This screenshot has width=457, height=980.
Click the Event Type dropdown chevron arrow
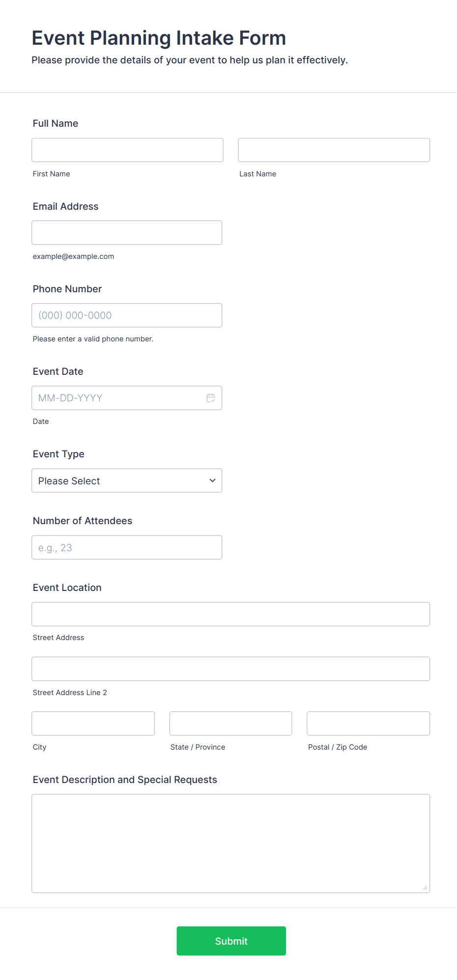click(212, 480)
